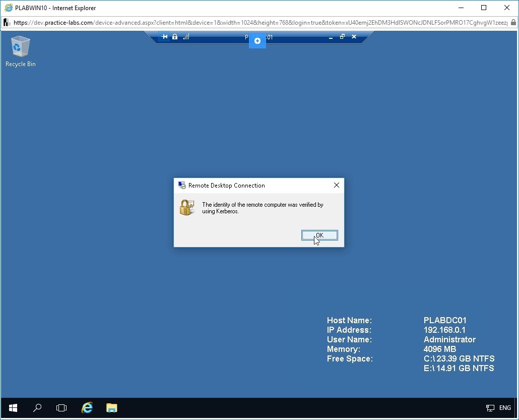Click OK in the Remote Desktop Connection dialog

click(319, 235)
